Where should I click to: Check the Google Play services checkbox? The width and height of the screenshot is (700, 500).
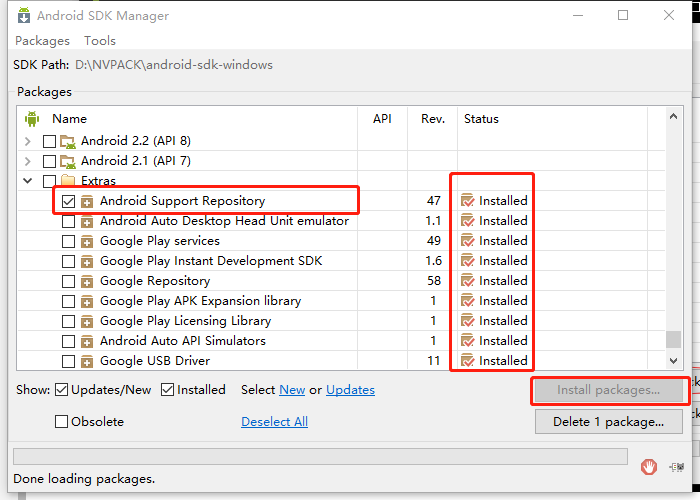(x=68, y=242)
